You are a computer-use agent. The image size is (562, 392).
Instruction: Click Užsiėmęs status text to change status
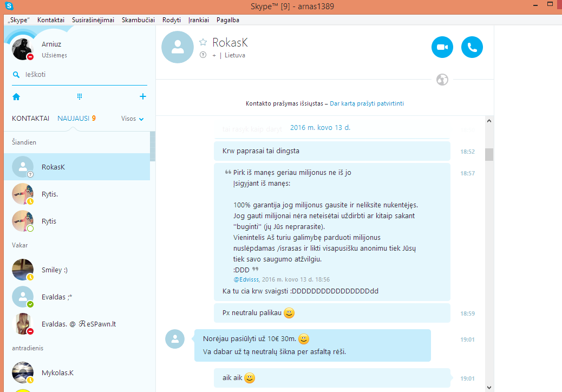tap(54, 56)
